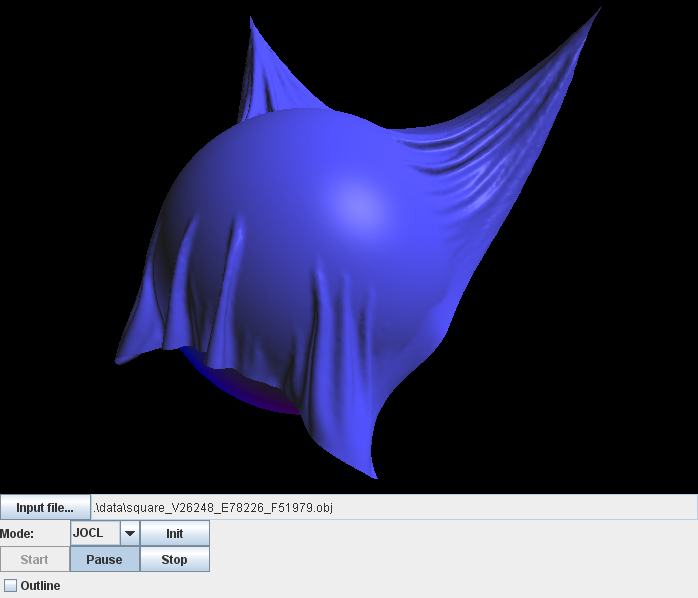Click the Init button
Image resolution: width=698 pixels, height=598 pixels.
tap(174, 533)
